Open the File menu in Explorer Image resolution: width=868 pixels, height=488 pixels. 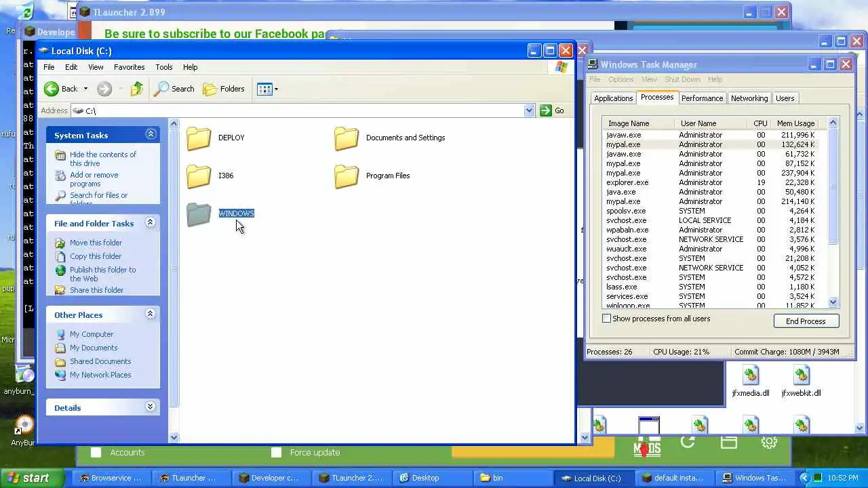[49, 67]
